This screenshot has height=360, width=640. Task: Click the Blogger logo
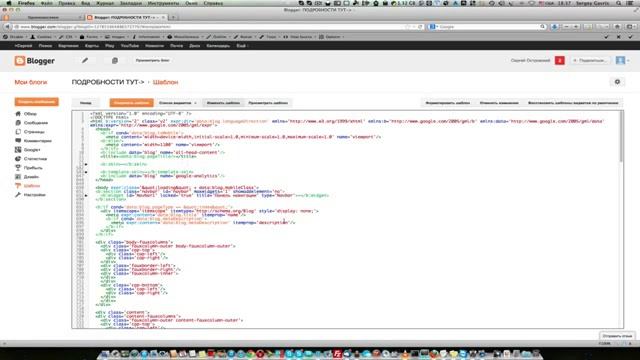coord(34,61)
